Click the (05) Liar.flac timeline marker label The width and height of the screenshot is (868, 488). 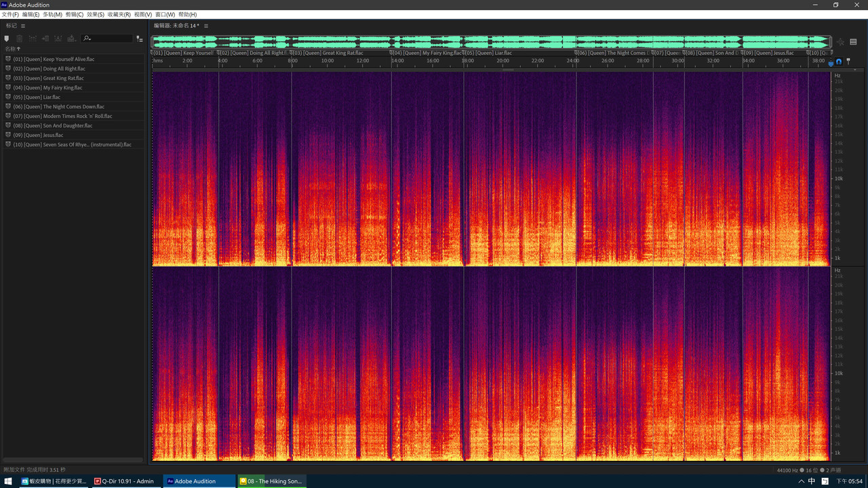coord(487,53)
